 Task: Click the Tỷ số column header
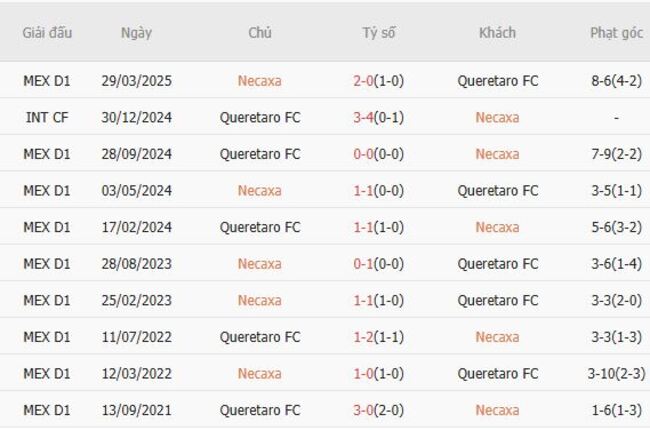tap(378, 32)
